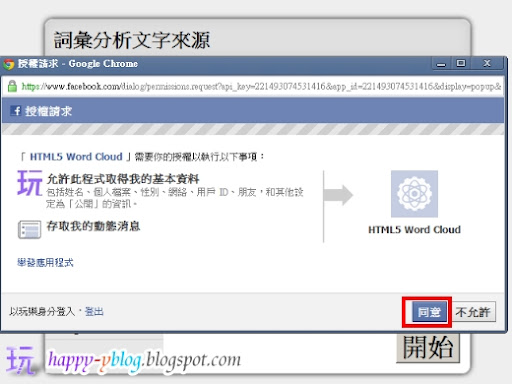Click the green padlock security icon
This screenshot has height=384, width=512.
coord(12,86)
